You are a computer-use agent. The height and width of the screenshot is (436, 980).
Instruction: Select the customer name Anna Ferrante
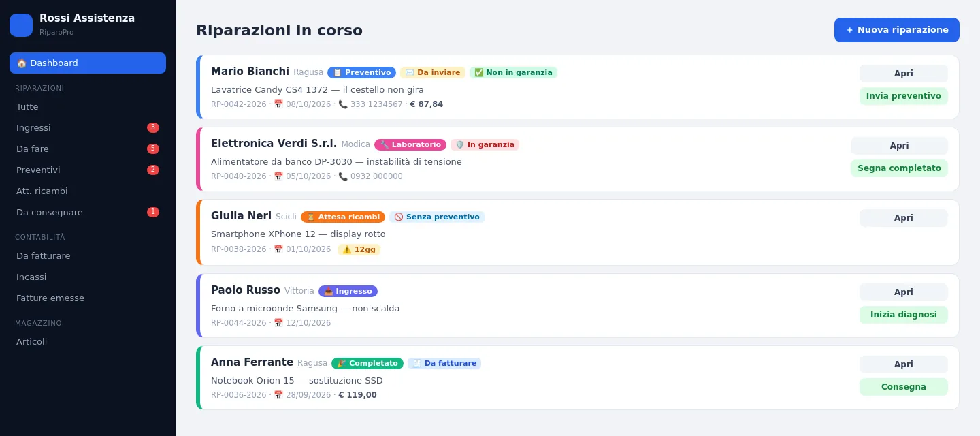pos(252,362)
